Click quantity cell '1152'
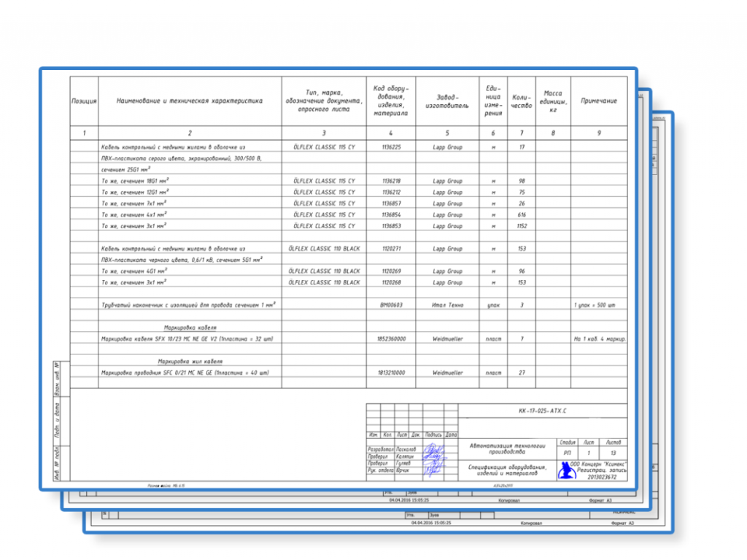The height and width of the screenshot is (560, 747). (x=522, y=226)
